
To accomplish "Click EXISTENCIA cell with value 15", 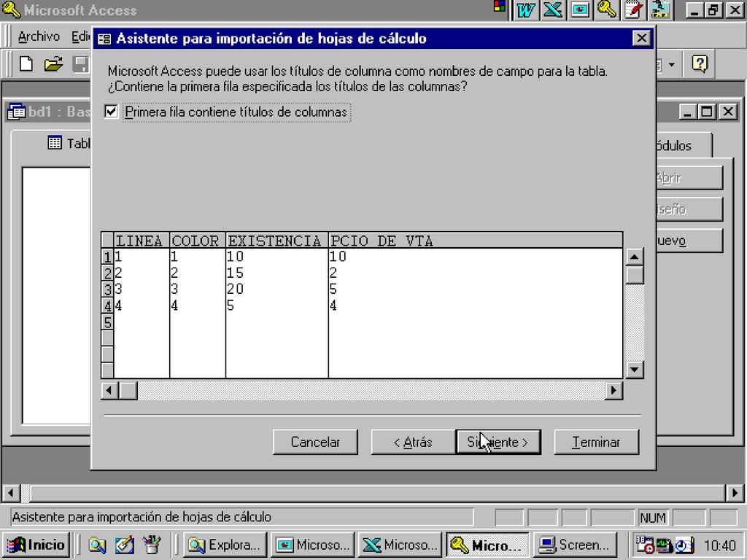I will pyautogui.click(x=277, y=273).
